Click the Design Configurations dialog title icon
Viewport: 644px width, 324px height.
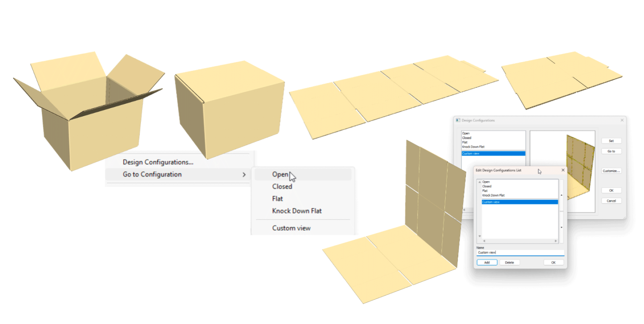458,120
